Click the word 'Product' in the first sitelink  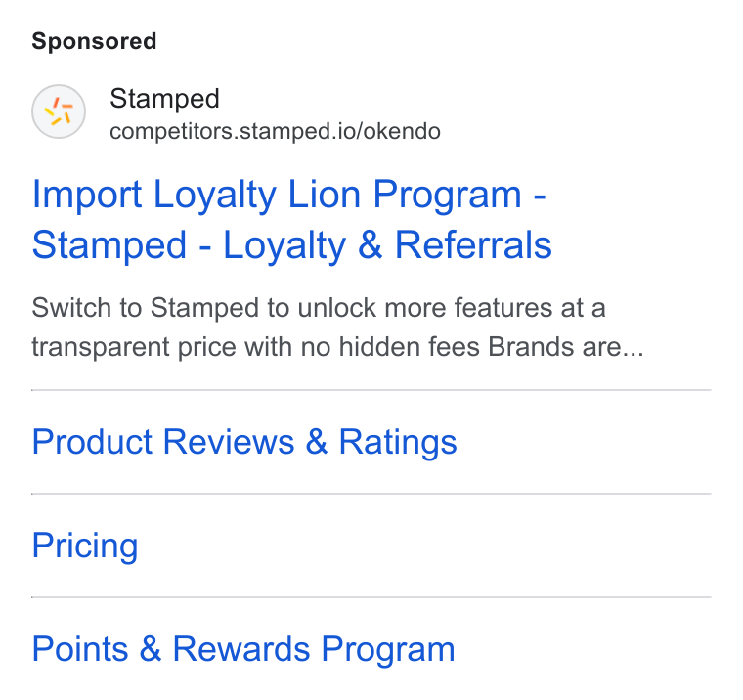pos(92,442)
